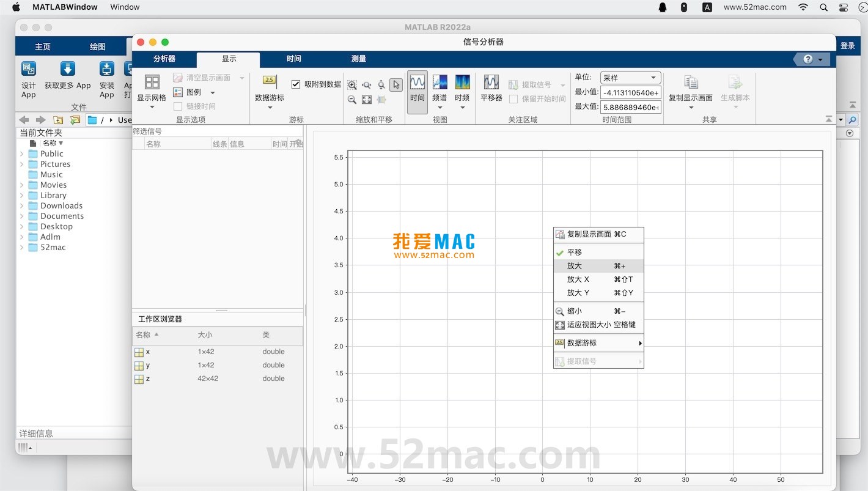Open the Window menu in macOS menu bar
868x491 pixels.
[x=125, y=7]
